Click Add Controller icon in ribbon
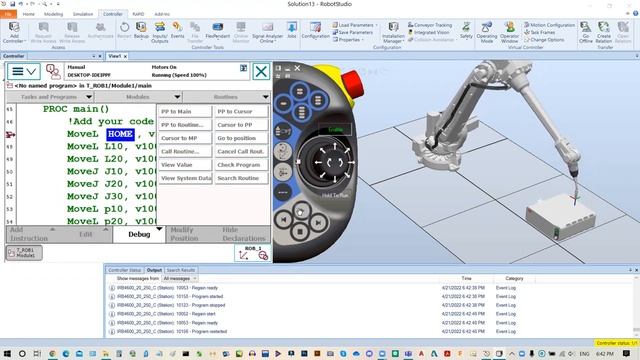The width and height of the screenshot is (640, 360). [14, 32]
